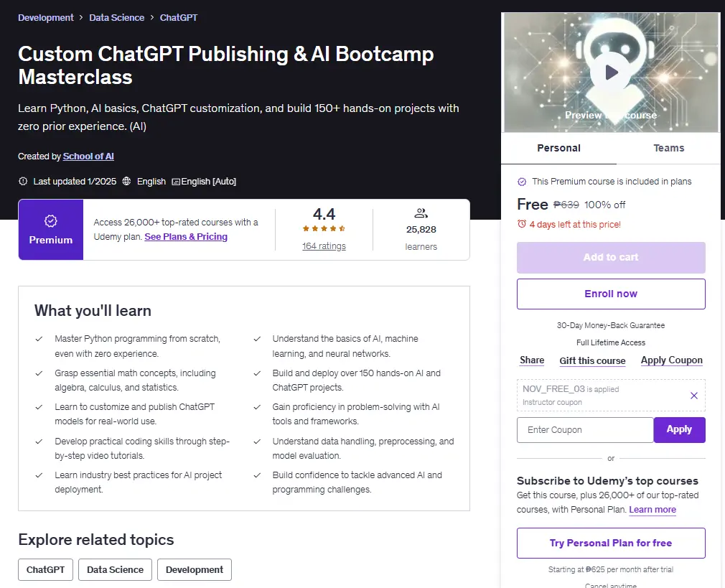This screenshot has width=725, height=588.
Task: Click Add to cart button
Action: [x=611, y=257]
